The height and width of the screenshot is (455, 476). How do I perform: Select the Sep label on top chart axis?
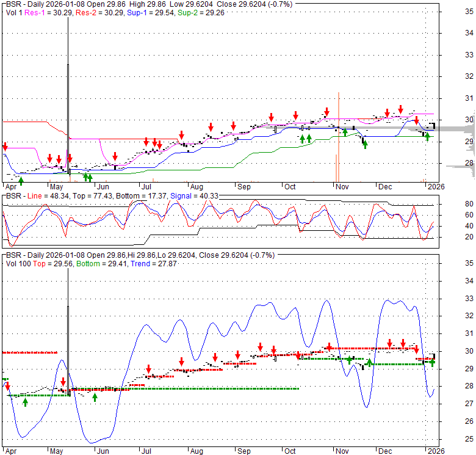244,187
